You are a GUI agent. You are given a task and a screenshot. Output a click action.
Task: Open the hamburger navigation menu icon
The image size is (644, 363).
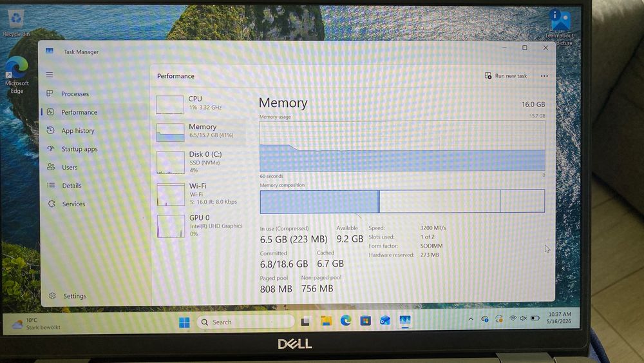[50, 75]
